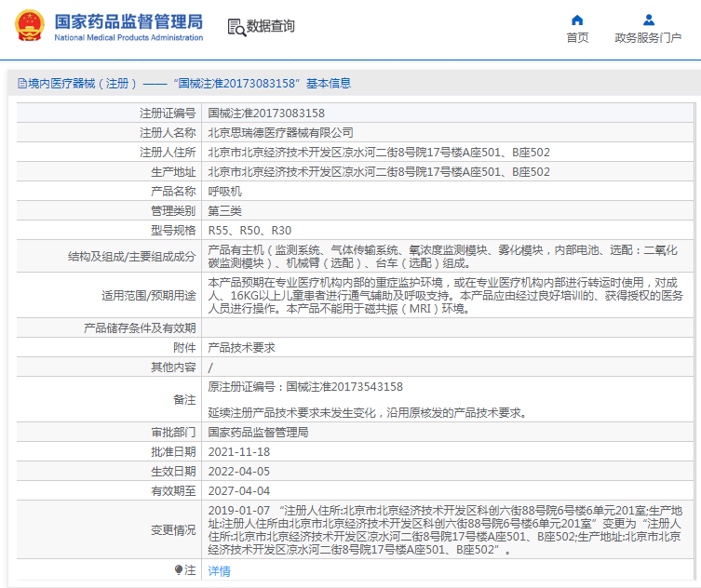Screen dimensions: 701x588
Task: Click the product name value 呼吸机
Action: pos(224,191)
